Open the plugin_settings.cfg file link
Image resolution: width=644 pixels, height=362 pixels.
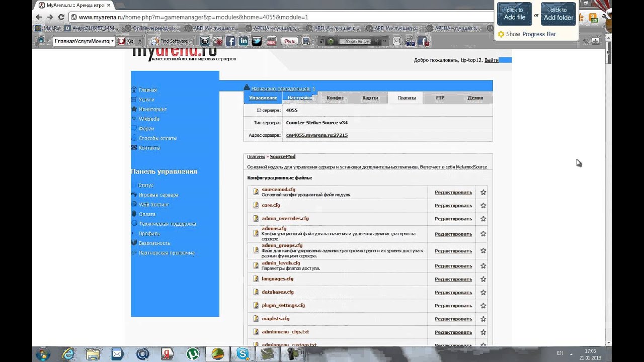coord(283,305)
